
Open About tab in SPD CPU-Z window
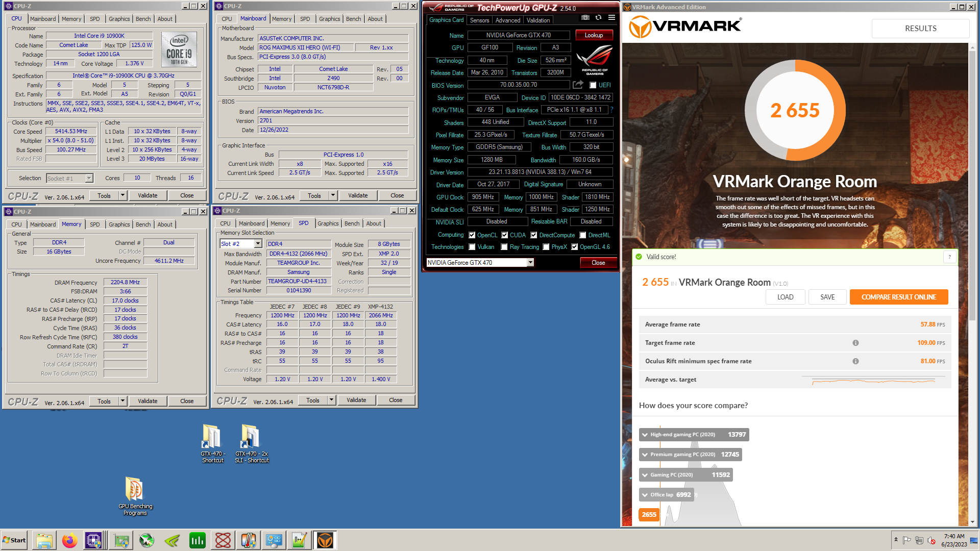tap(374, 223)
